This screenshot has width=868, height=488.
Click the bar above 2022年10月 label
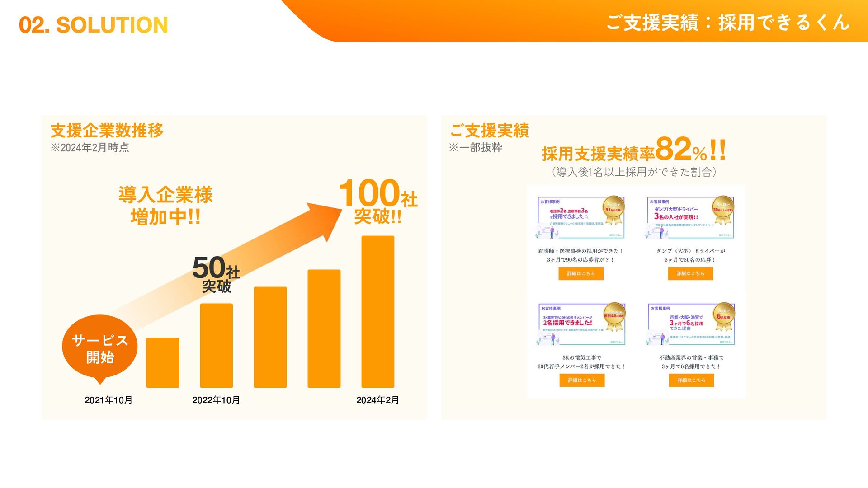[x=216, y=346]
